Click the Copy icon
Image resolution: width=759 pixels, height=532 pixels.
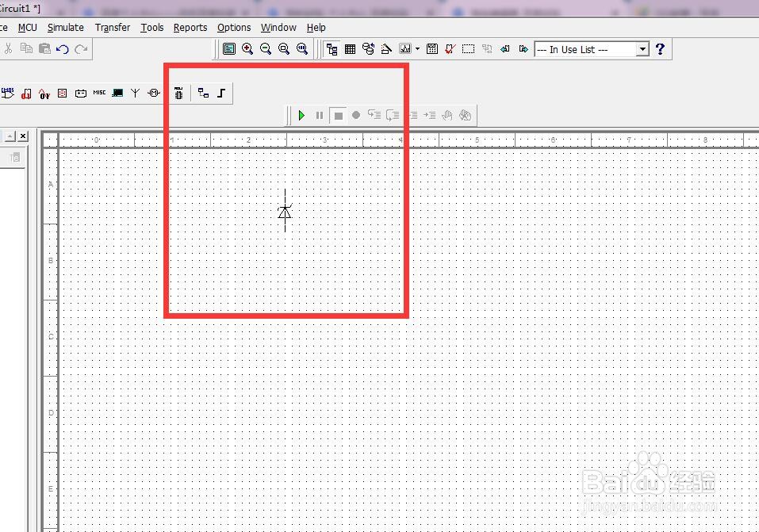[26, 48]
